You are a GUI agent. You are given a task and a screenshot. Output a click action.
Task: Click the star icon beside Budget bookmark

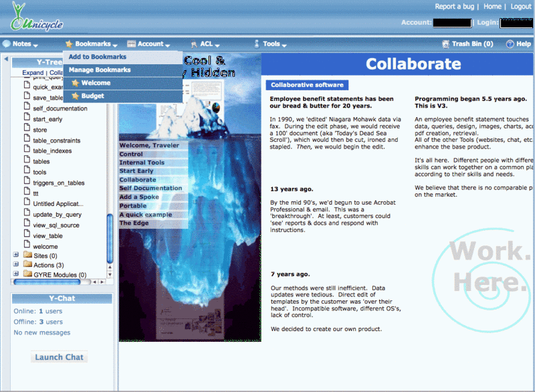[x=76, y=96]
